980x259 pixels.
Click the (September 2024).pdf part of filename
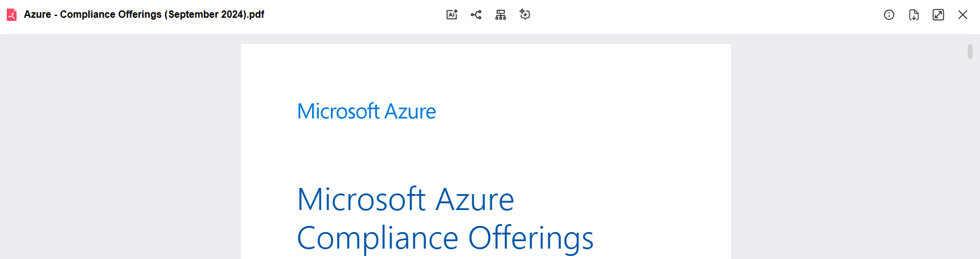(x=215, y=14)
